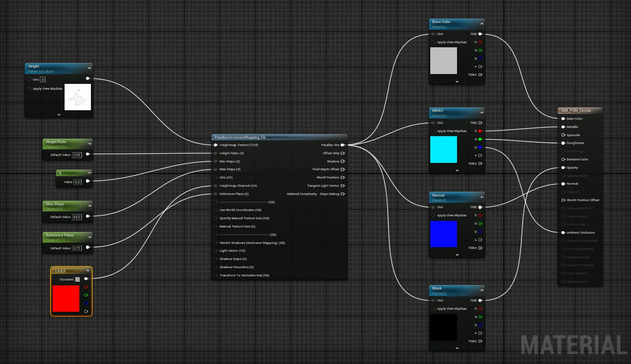The image size is (631, 364).
Task: Click the Height Ratio default value field
Action: pyautogui.click(x=77, y=155)
